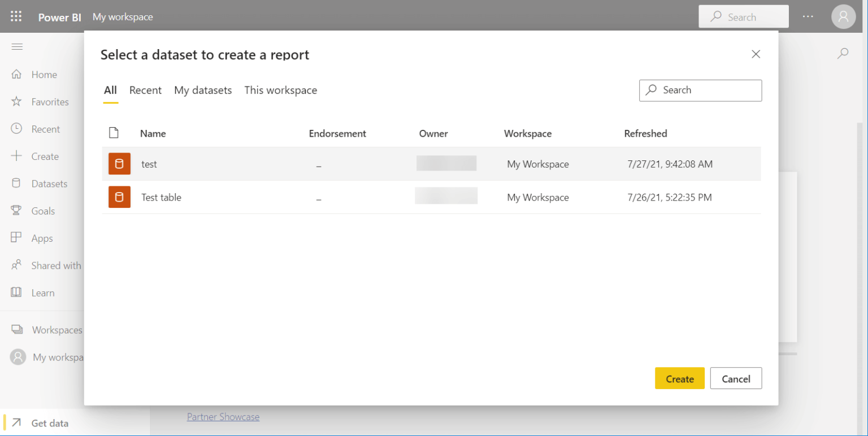Open the Learn section
868x436 pixels.
(42, 293)
